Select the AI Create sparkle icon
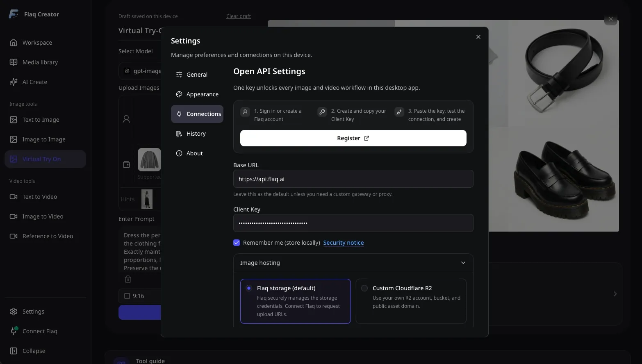Screen dimensions: 642x364 click(x=14, y=82)
